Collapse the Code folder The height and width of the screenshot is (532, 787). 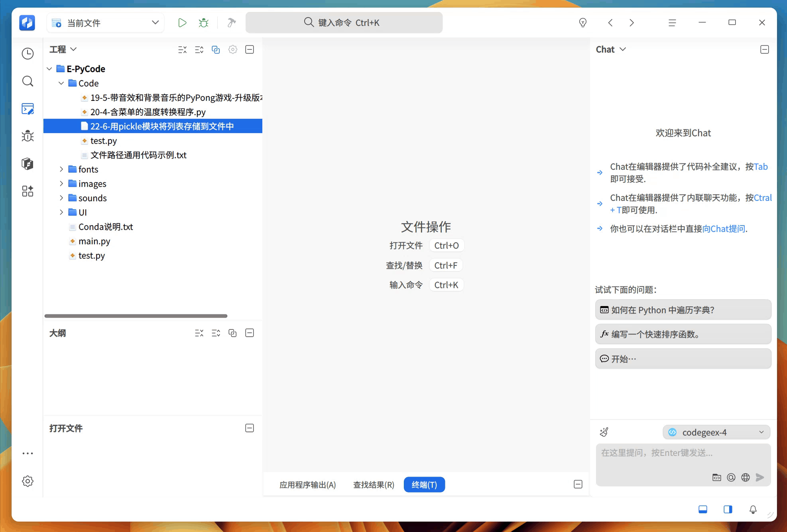tap(61, 83)
